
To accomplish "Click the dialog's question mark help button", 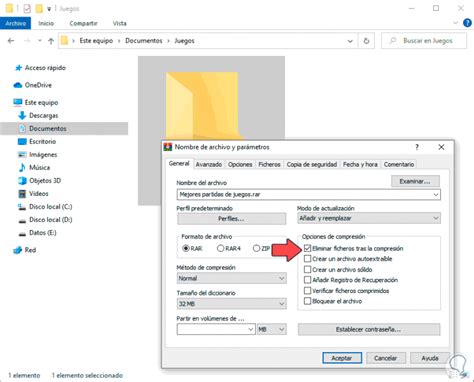I will 417,147.
